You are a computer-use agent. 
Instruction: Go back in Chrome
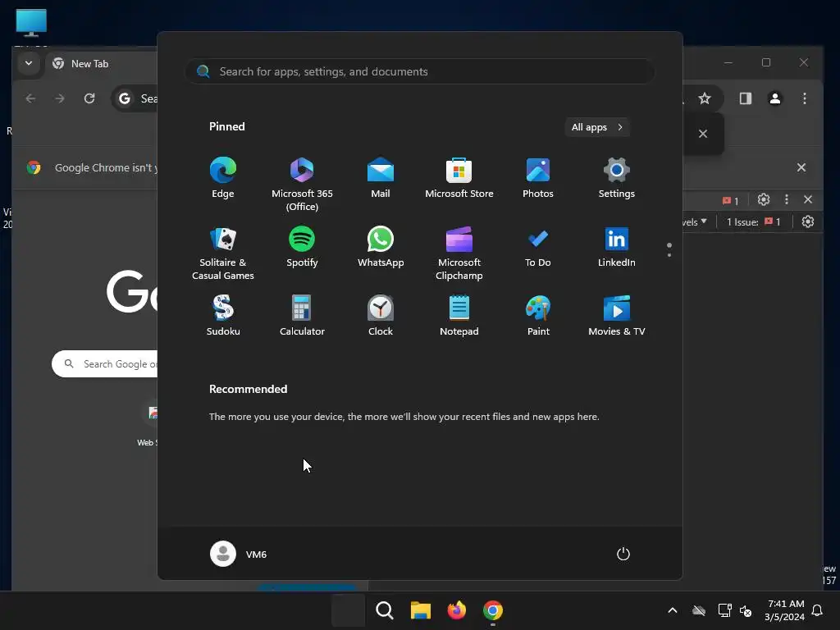tap(30, 98)
